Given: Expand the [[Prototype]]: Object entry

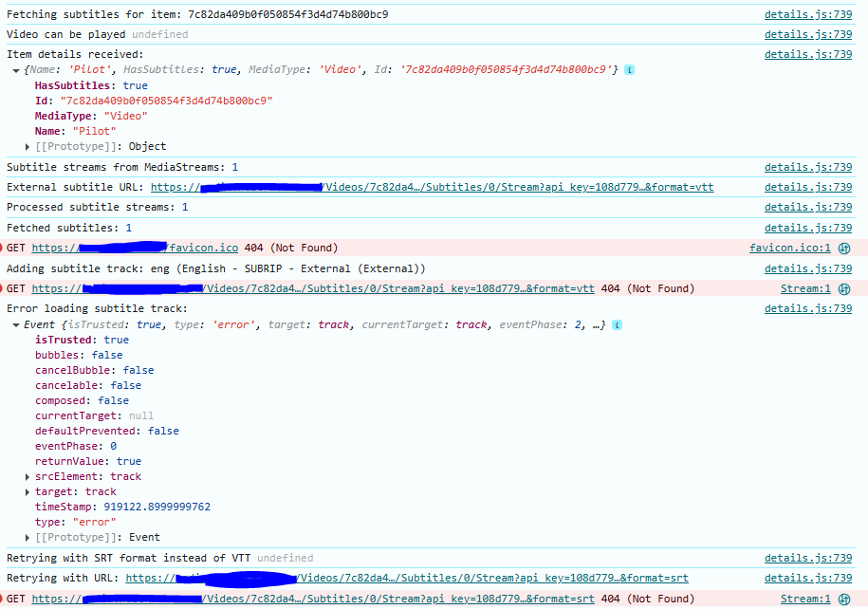Looking at the screenshot, I should coord(28,147).
